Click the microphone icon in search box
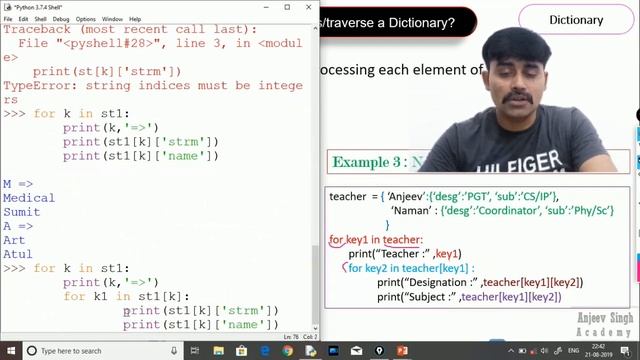The height and width of the screenshot is (360, 640). (174, 351)
